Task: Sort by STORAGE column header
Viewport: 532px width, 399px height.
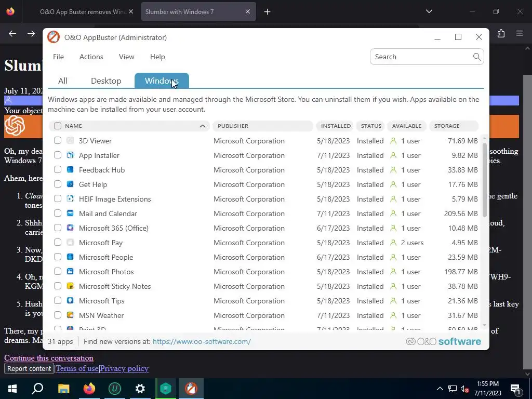Action: click(454, 126)
